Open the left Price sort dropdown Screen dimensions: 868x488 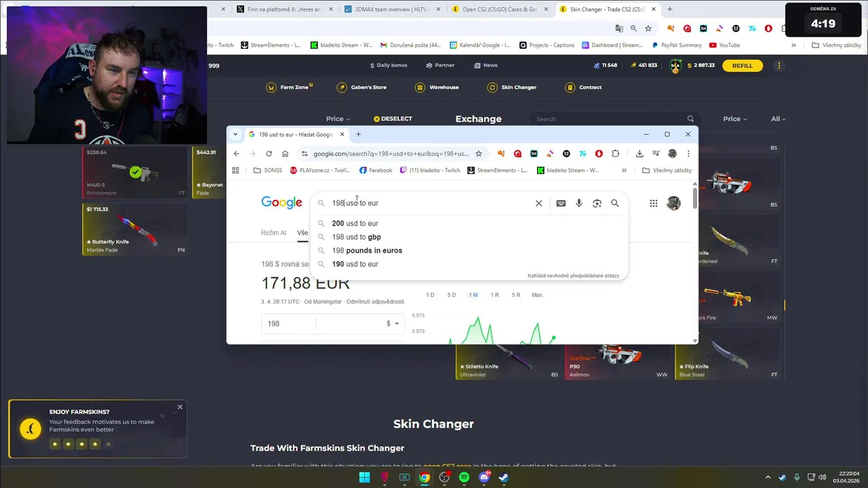pos(338,119)
